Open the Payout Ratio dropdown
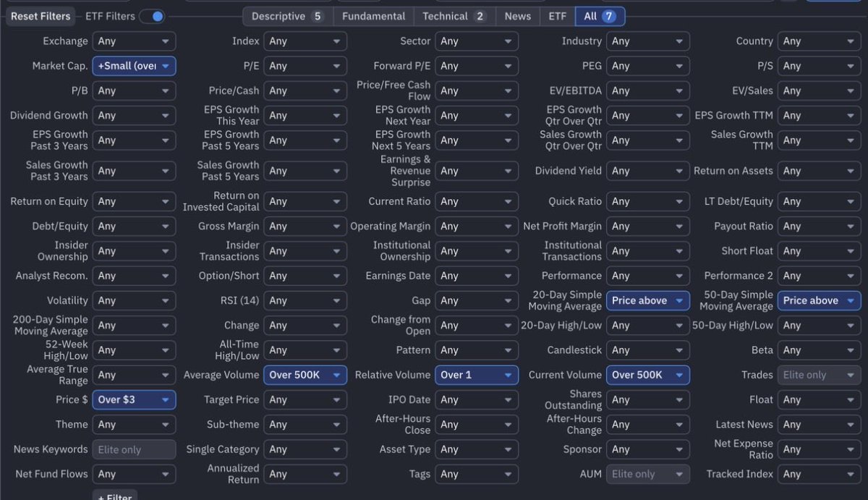Image resolution: width=868 pixels, height=500 pixels. [x=820, y=226]
